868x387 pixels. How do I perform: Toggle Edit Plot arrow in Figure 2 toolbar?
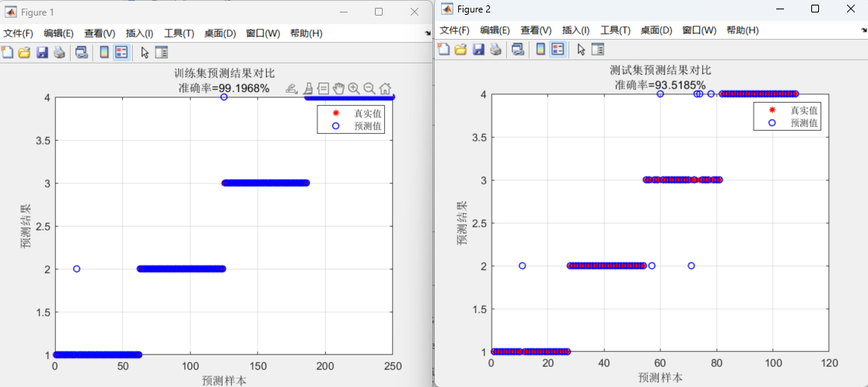pos(580,49)
